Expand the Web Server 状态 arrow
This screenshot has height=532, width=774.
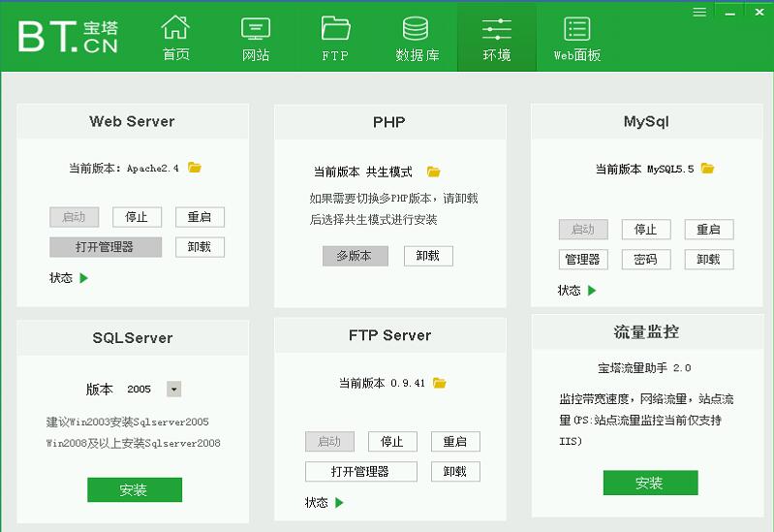click(84, 278)
